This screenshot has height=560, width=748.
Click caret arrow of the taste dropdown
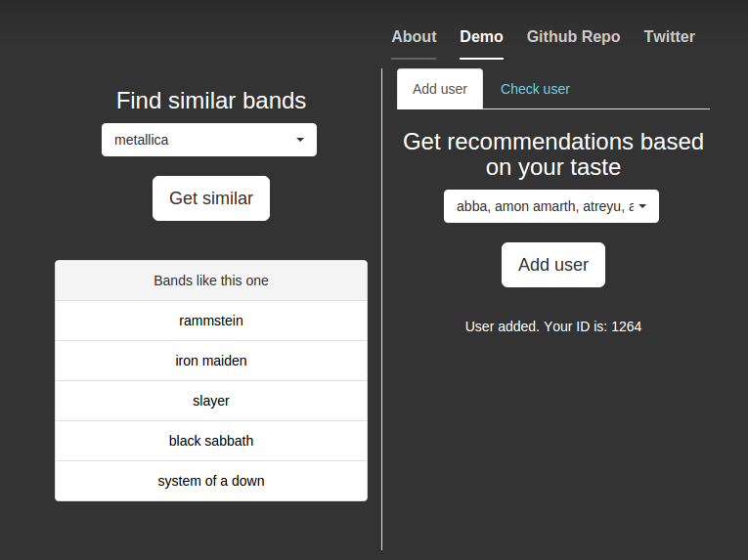(642, 206)
